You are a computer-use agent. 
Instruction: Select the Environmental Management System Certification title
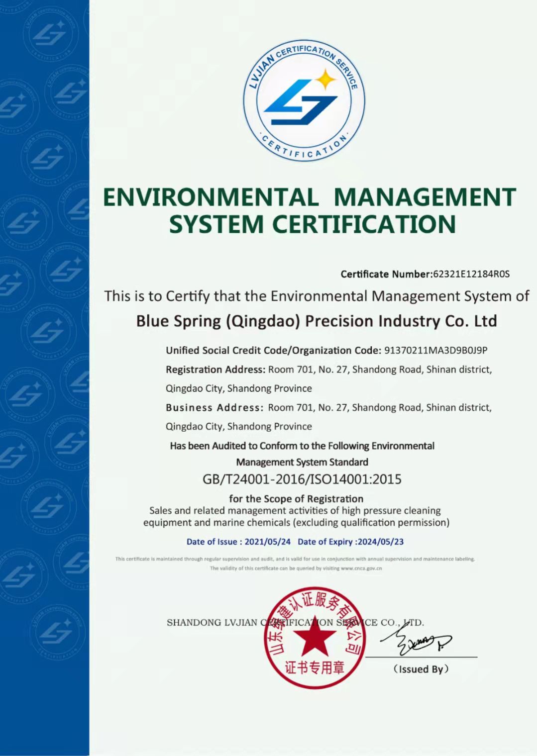point(309,210)
